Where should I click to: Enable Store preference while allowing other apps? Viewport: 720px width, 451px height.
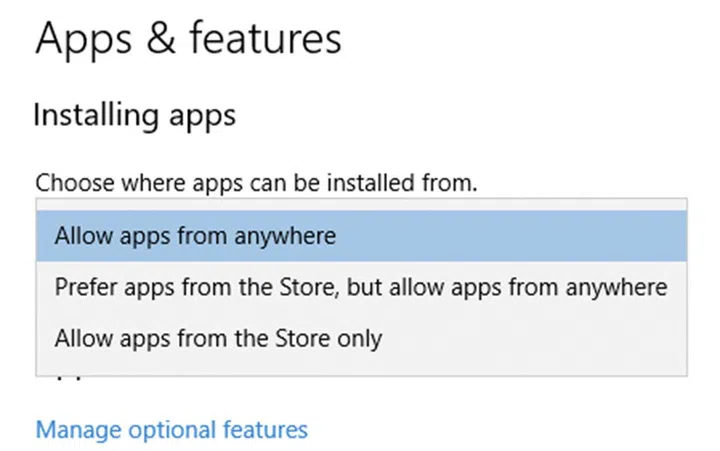point(360,287)
